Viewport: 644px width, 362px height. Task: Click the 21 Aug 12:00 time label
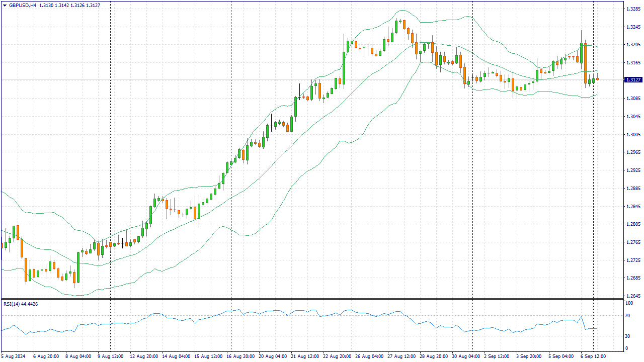click(305, 356)
